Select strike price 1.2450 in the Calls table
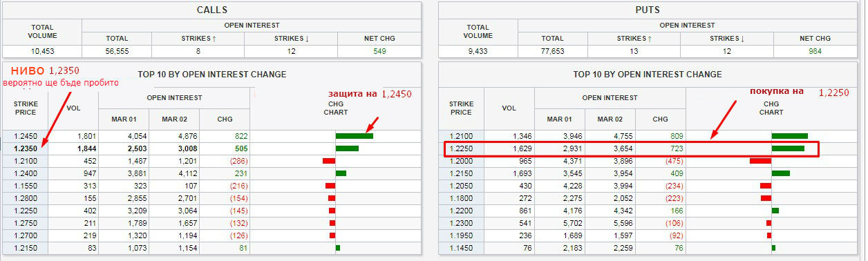 26,136
